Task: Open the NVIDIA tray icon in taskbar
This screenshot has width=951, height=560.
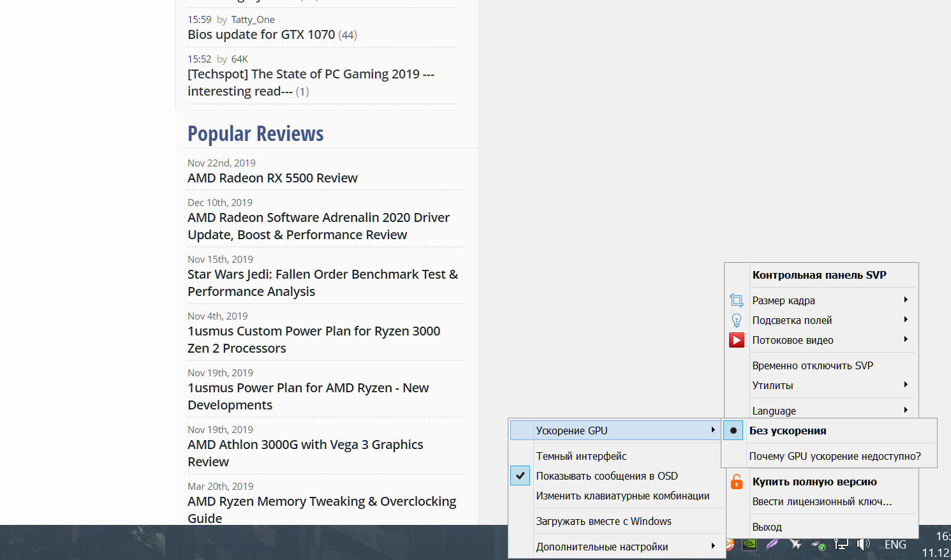Action: (x=749, y=545)
